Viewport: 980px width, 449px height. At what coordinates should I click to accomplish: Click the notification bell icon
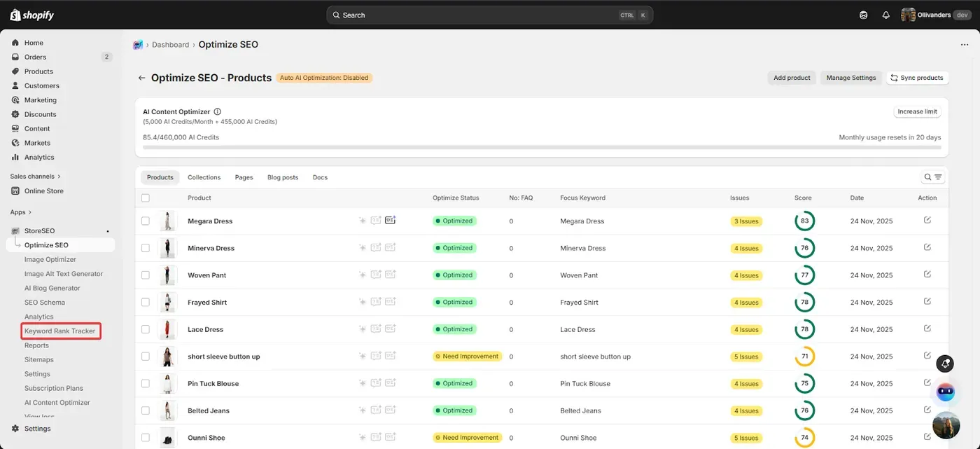(x=885, y=15)
